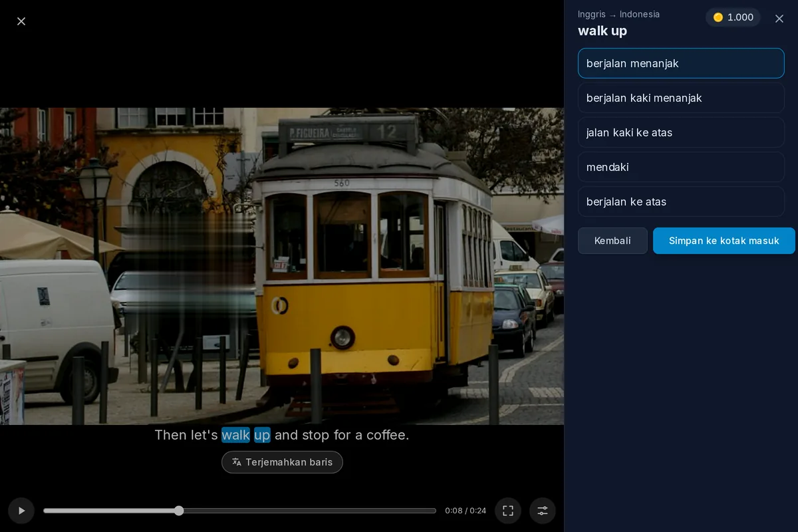The height and width of the screenshot is (532, 798).
Task: Click the 0:08 / 0:24 time display
Action: [465, 511]
